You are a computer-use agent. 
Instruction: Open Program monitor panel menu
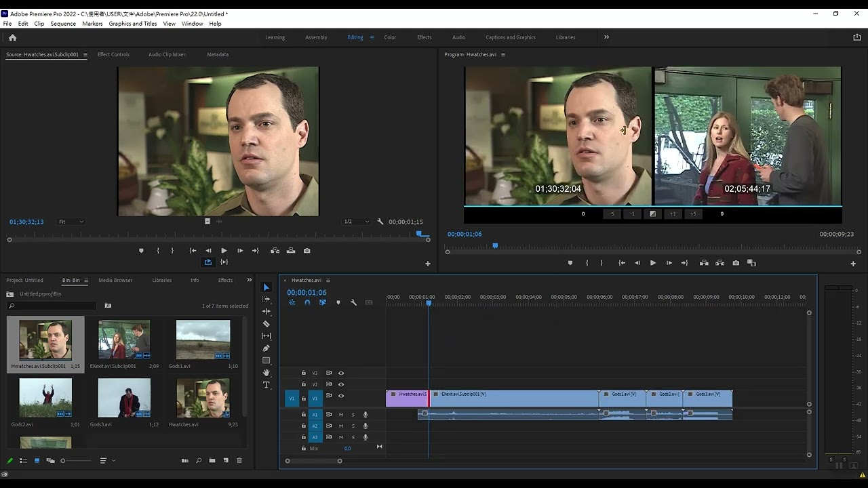(x=502, y=54)
